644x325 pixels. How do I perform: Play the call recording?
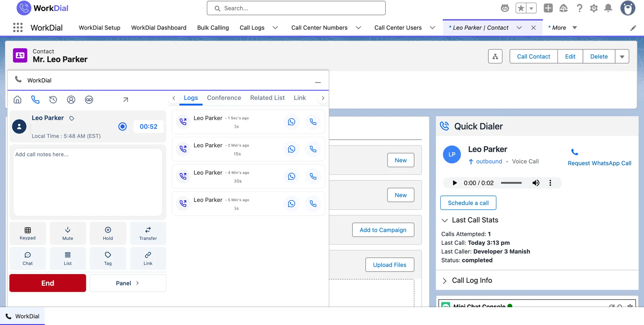click(x=454, y=183)
